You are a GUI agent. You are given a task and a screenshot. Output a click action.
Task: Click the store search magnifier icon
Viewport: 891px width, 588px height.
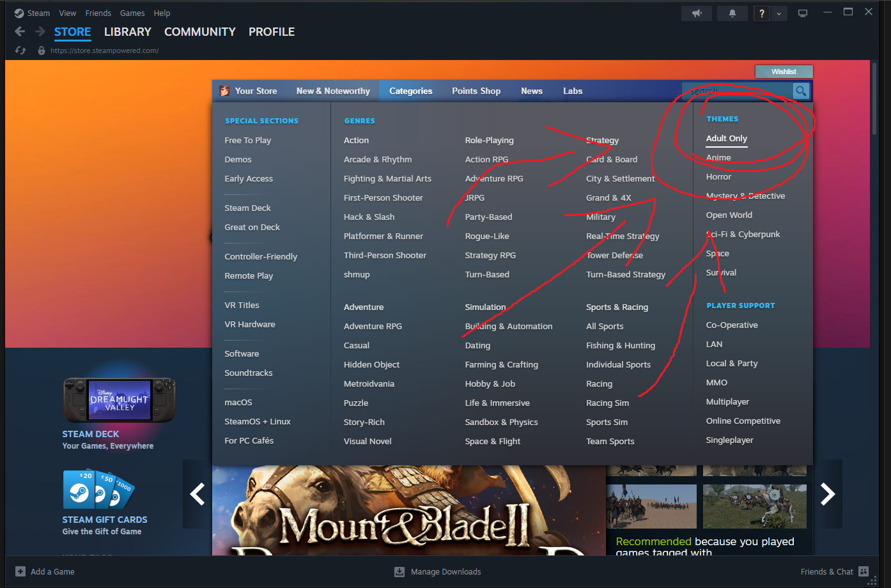801,91
